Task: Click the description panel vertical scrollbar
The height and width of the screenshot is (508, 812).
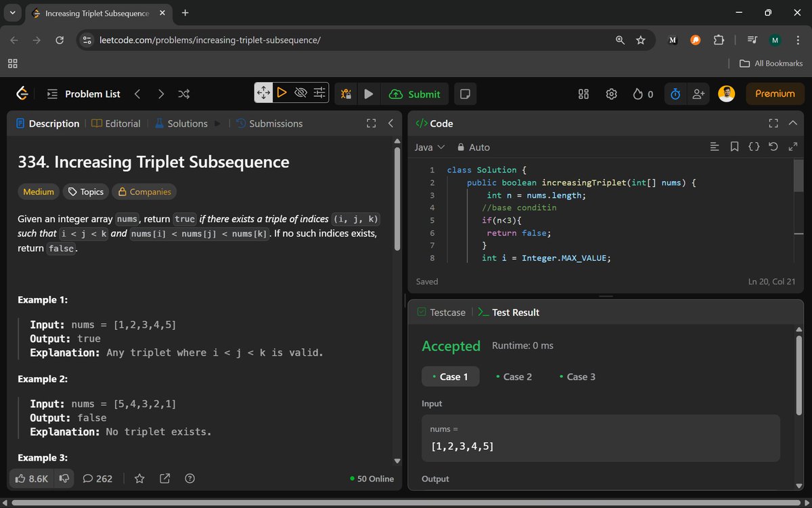Action: point(397,198)
